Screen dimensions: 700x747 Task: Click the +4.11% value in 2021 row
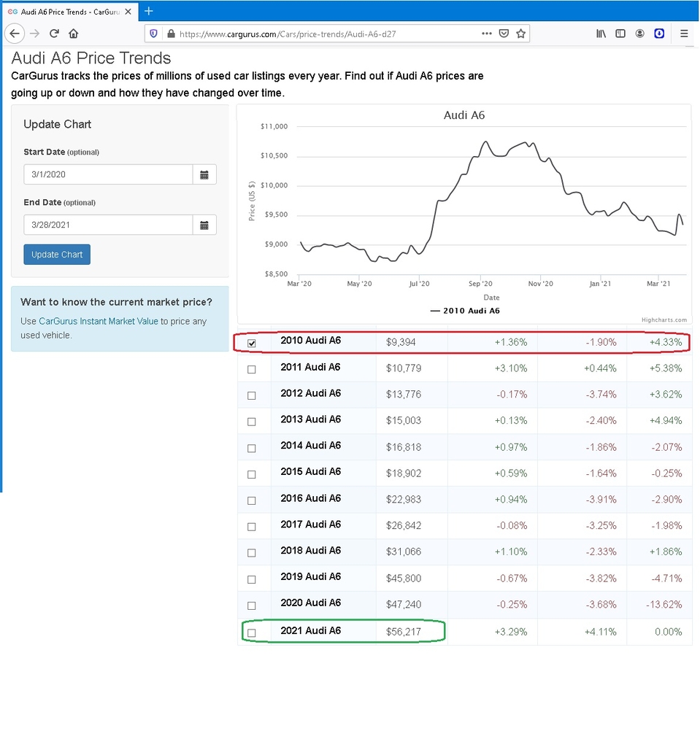coord(600,632)
